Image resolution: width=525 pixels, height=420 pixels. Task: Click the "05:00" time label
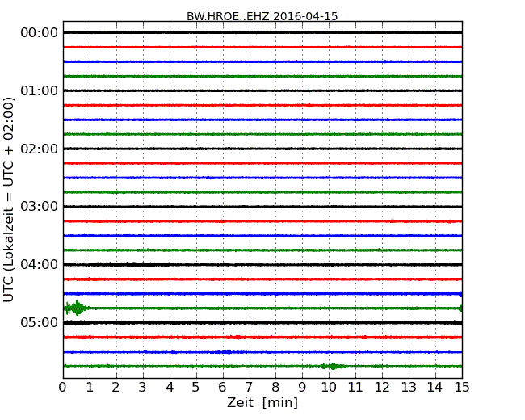tap(40, 322)
